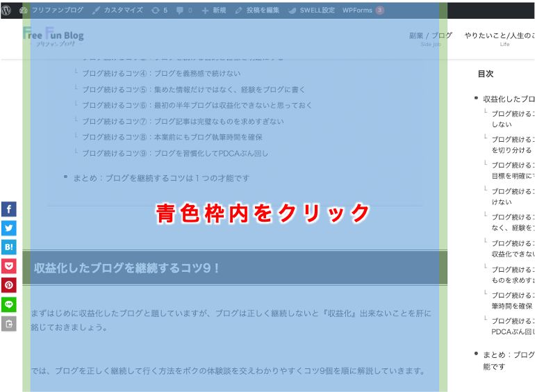Click the SWELL logo icon
The image size is (535, 392).
pos(292,10)
